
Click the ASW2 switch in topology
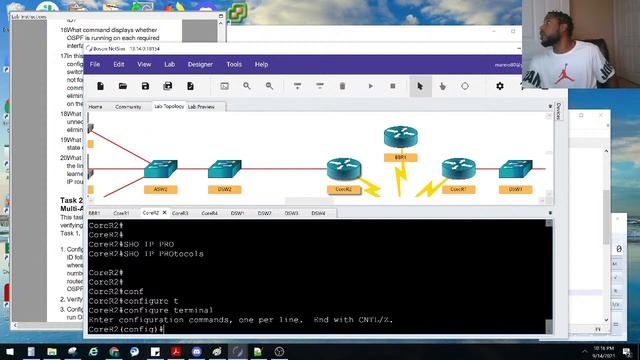160,169
